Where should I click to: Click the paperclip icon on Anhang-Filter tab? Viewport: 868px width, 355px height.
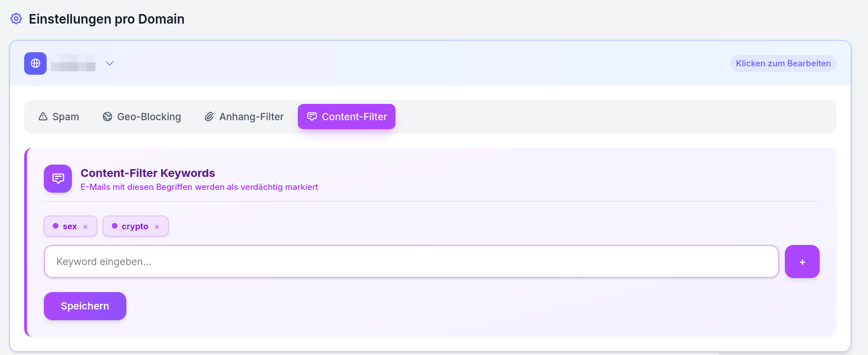tap(209, 116)
